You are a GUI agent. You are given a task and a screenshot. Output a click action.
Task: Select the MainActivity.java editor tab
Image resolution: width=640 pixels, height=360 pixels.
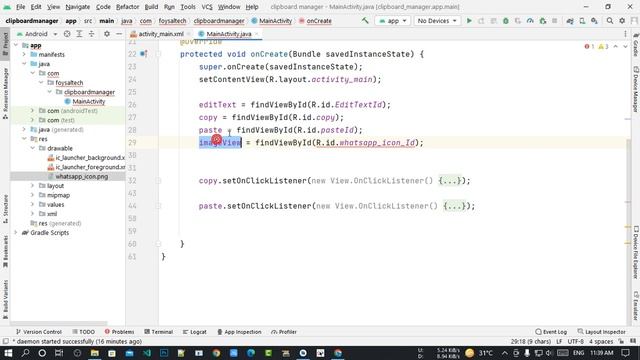pyautogui.click(x=229, y=34)
